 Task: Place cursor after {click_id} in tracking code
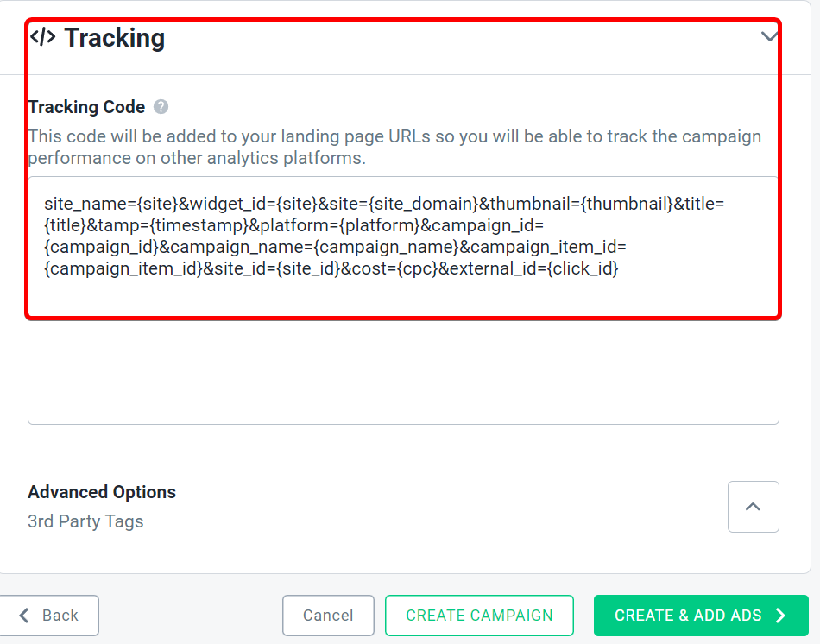click(x=621, y=268)
